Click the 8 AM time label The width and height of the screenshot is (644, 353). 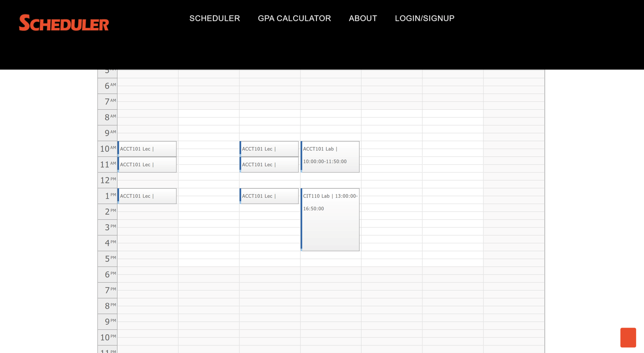click(108, 117)
